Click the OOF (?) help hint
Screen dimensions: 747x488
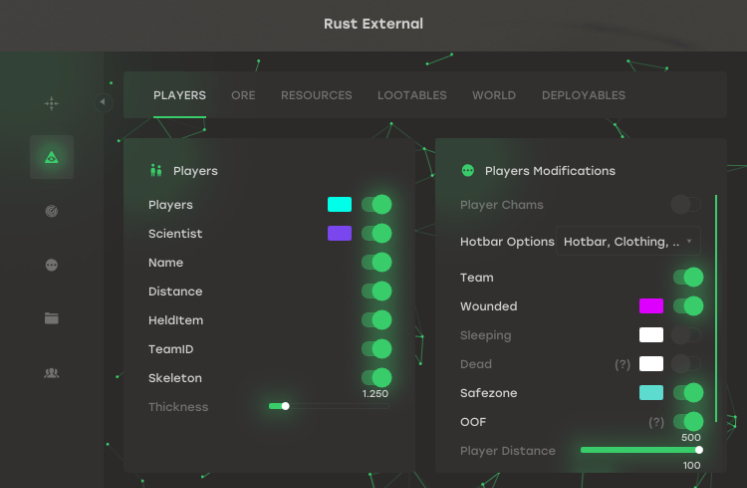point(656,422)
